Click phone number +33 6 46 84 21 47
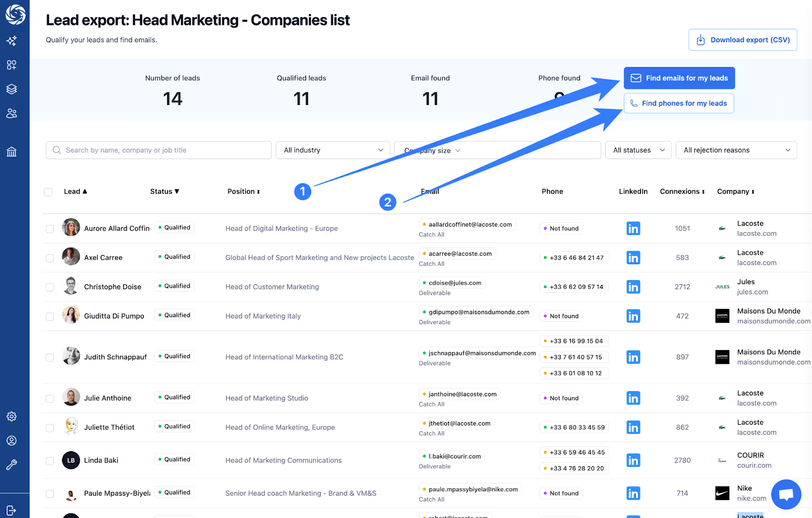Viewport: 812px width, 518px height. [574, 258]
